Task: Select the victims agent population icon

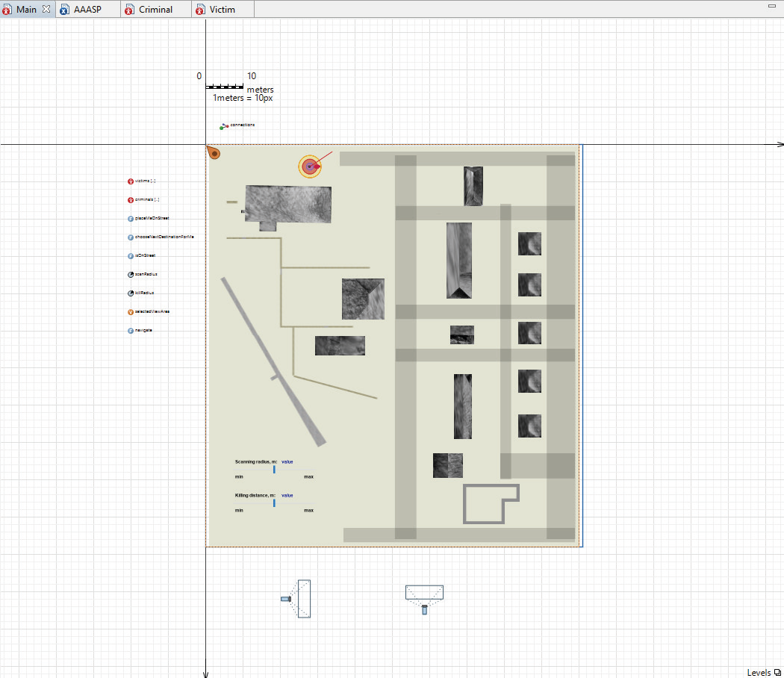Action: 130,181
